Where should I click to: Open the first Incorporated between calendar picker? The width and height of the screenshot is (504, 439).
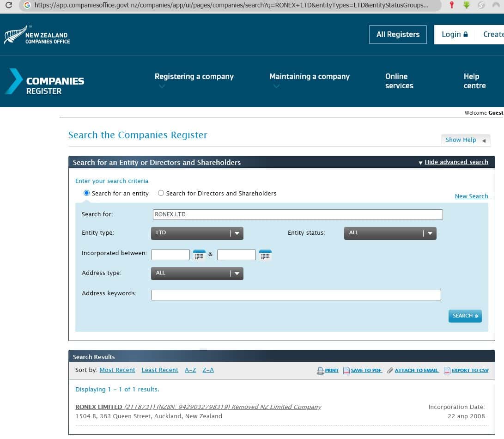(x=199, y=255)
